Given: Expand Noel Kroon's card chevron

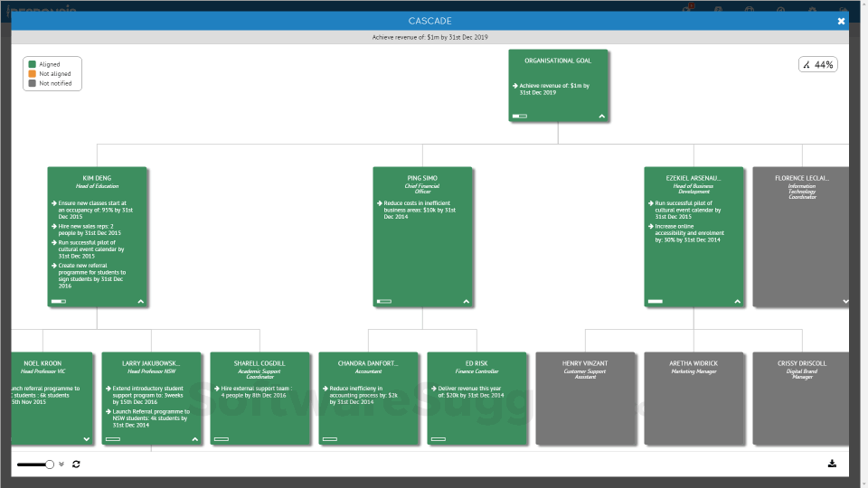Looking at the screenshot, I should click(x=87, y=438).
